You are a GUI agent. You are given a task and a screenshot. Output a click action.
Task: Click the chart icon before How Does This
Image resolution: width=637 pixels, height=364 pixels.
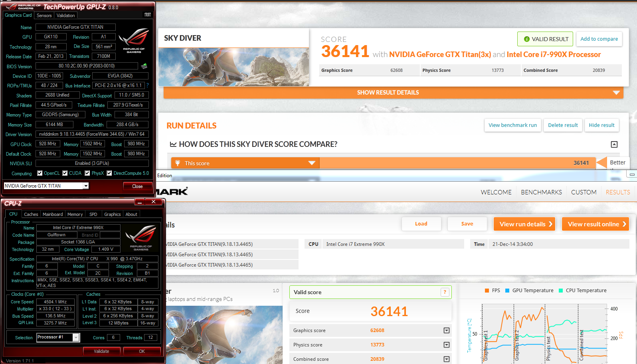click(173, 144)
